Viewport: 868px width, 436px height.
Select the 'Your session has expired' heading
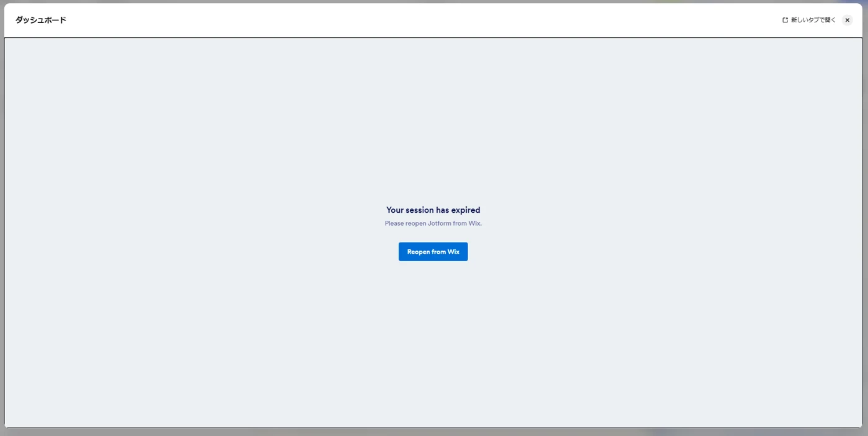point(433,210)
